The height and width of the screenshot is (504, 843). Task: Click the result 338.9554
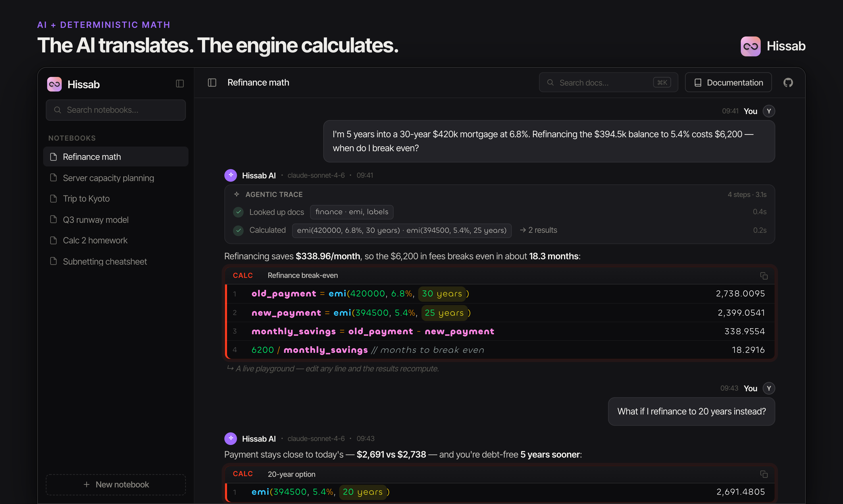click(744, 332)
